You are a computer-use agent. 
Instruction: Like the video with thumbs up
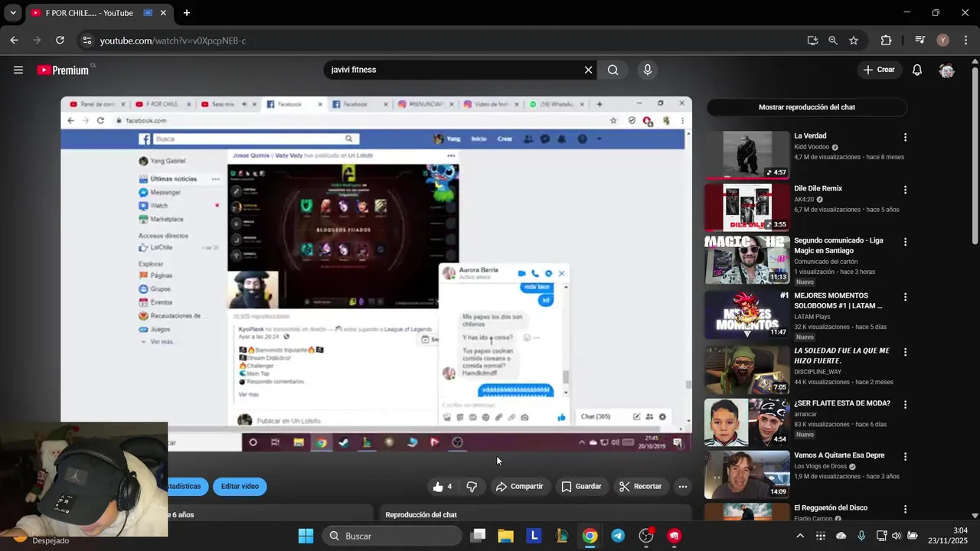pos(443,487)
